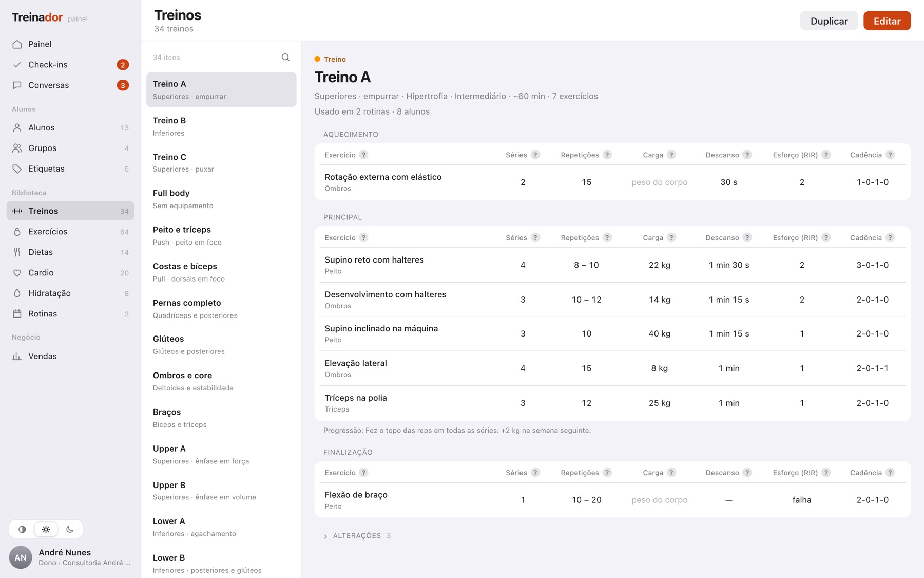The width and height of the screenshot is (924, 578).
Task: Show help for Cadência in Finalização table
Action: coord(890,473)
